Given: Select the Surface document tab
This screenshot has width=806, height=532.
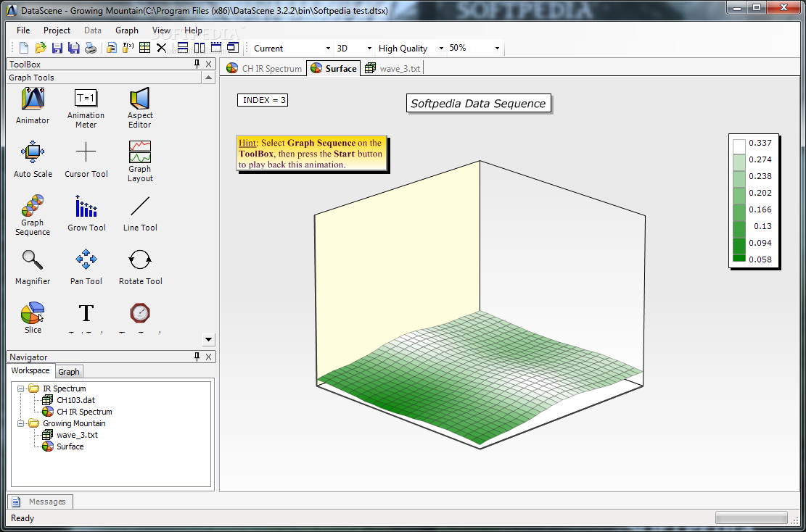Looking at the screenshot, I should click(x=334, y=68).
